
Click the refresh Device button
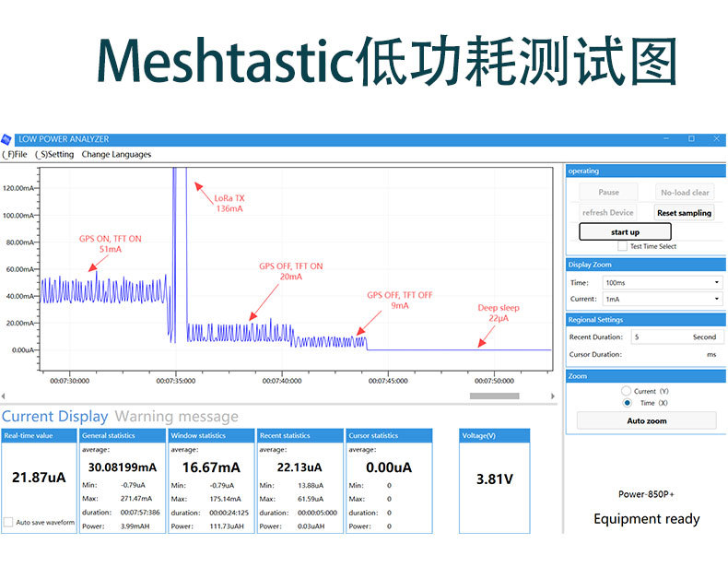point(608,212)
